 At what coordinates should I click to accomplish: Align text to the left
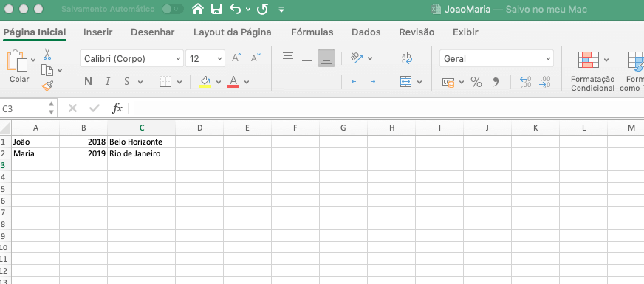pos(288,82)
